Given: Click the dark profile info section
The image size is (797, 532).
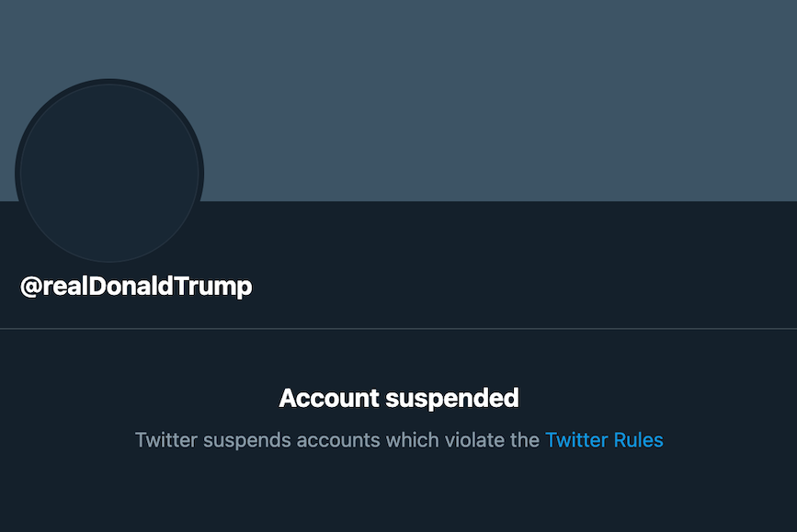Looking at the screenshot, I should click(x=460, y=276).
